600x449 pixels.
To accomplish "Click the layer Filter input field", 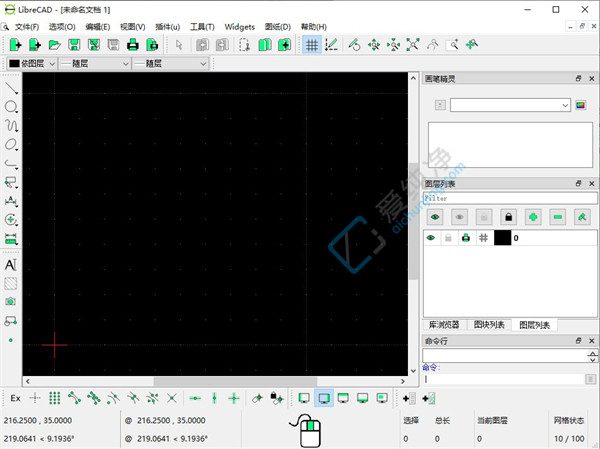I will pyautogui.click(x=510, y=198).
